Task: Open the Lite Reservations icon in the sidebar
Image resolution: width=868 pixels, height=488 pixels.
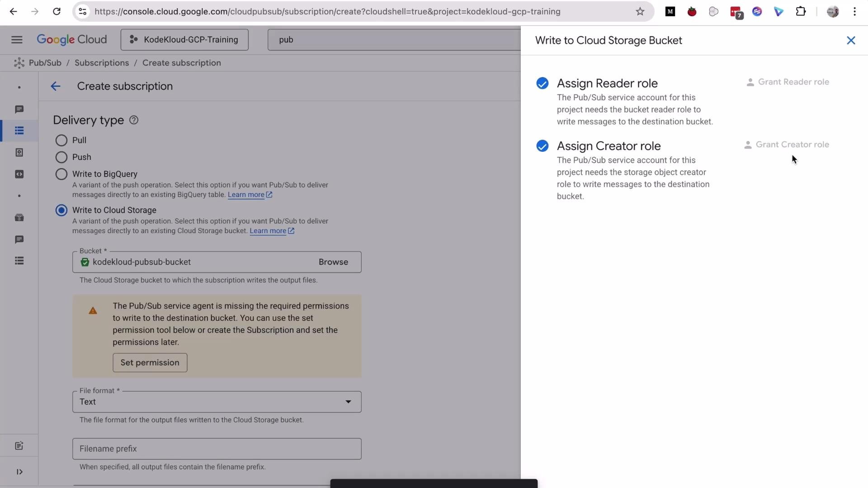Action: [19, 218]
